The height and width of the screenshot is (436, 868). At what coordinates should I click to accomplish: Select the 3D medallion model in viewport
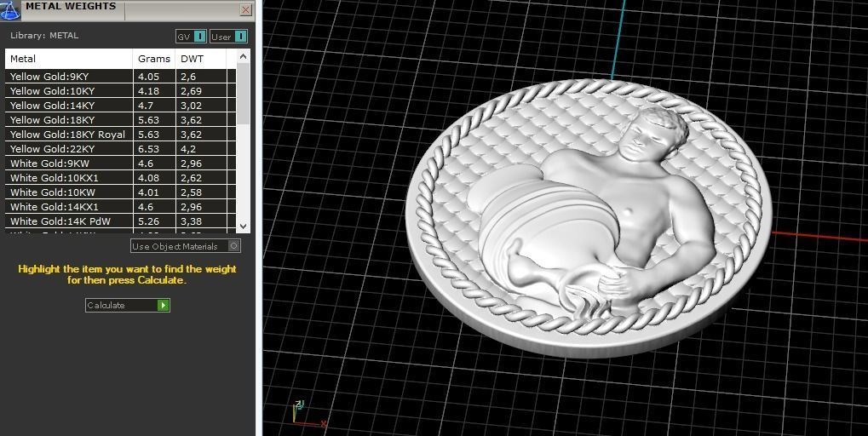tap(589, 219)
